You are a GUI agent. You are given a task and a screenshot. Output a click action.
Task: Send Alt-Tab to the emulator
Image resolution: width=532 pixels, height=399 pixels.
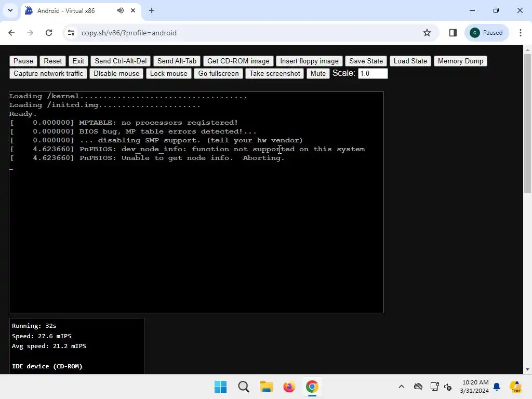click(x=177, y=61)
